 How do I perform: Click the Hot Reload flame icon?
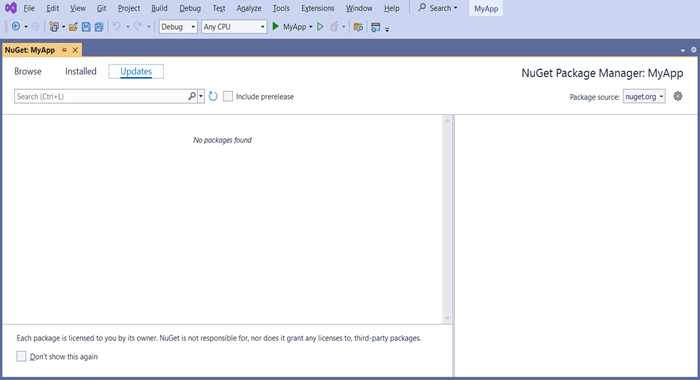(334, 27)
